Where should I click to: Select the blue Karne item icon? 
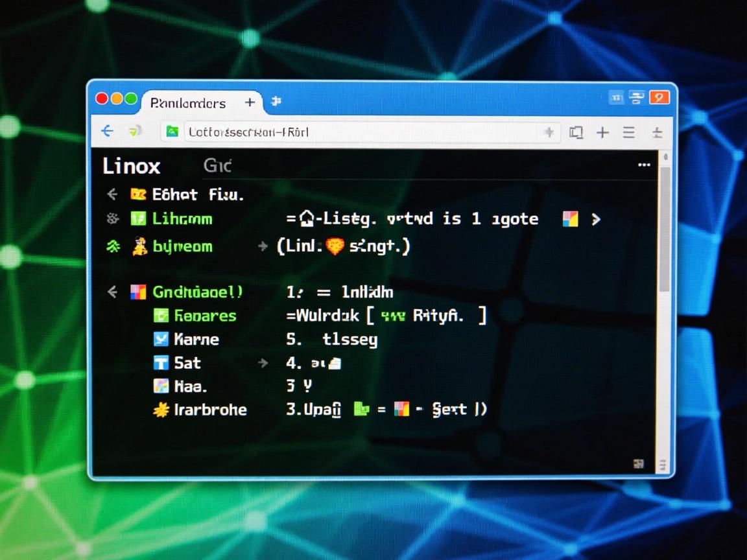pos(161,339)
